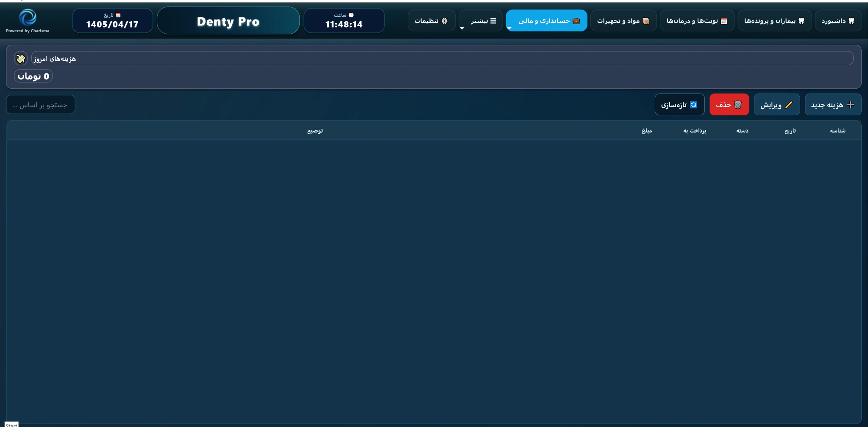Refresh the list with the تازه‌سازی icon
Screen dimensions: 868x427
pyautogui.click(x=694, y=105)
